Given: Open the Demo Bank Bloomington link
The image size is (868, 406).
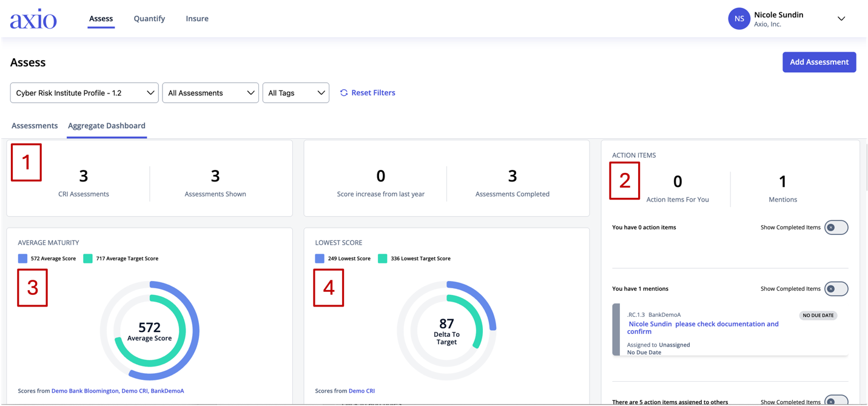Looking at the screenshot, I should point(85,391).
